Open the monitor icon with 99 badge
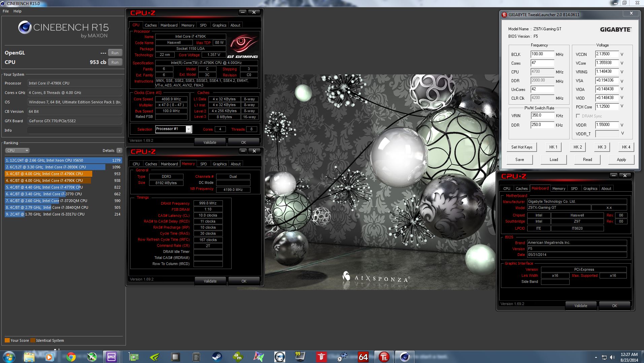The height and width of the screenshot is (363, 644). coord(300,357)
